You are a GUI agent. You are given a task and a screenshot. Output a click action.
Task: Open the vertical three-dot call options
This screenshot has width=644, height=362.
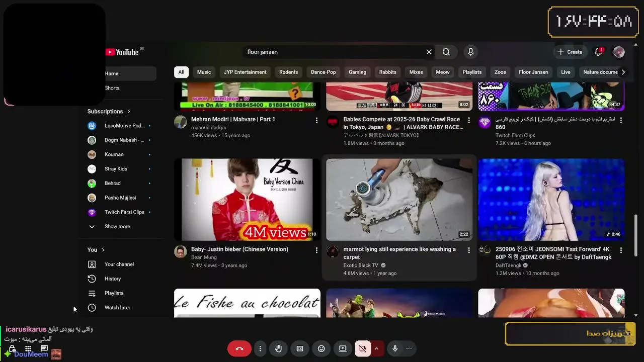click(260, 348)
